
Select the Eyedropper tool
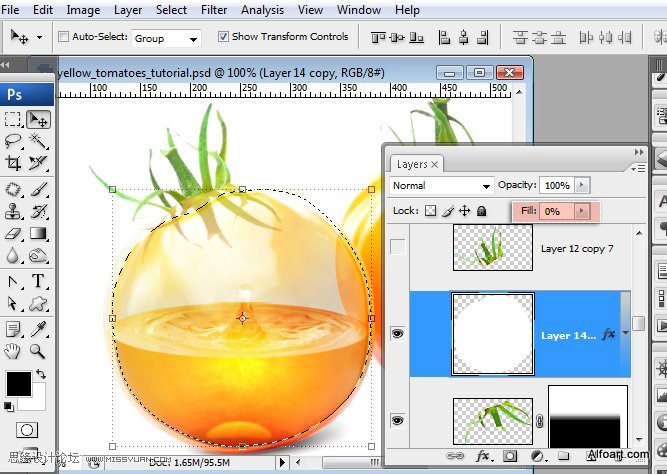(x=38, y=329)
